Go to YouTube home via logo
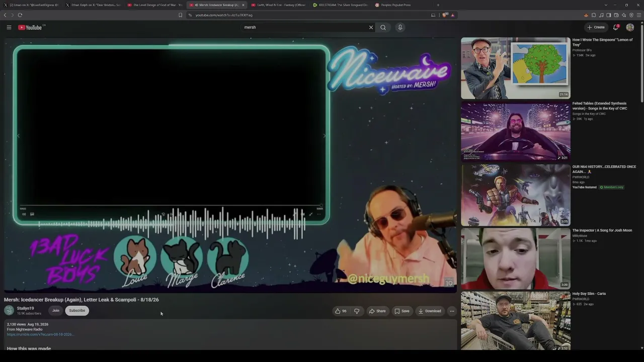 [31, 27]
